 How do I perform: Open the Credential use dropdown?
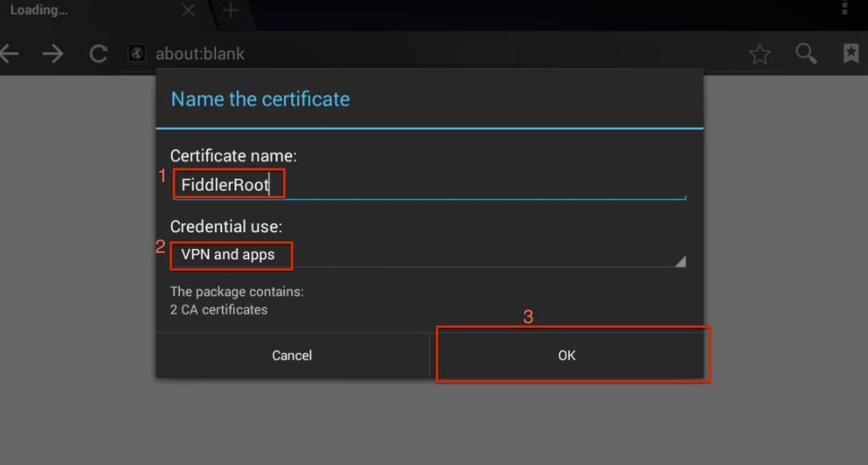point(428,255)
